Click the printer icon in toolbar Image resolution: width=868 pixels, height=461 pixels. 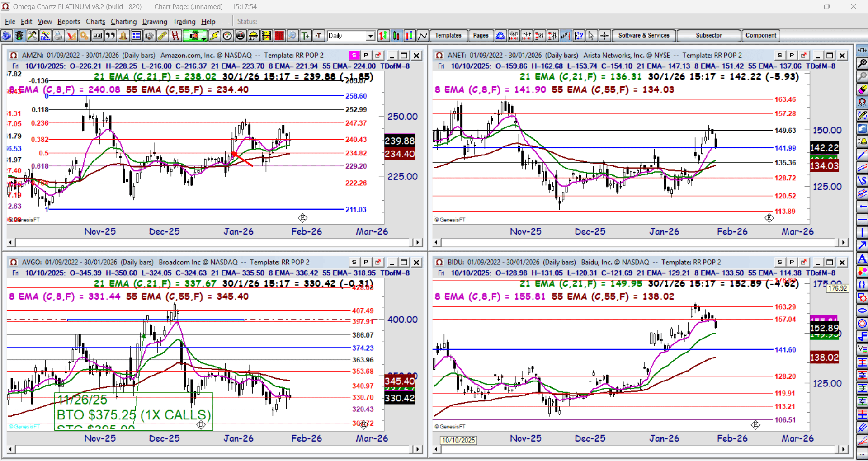click(x=58, y=36)
